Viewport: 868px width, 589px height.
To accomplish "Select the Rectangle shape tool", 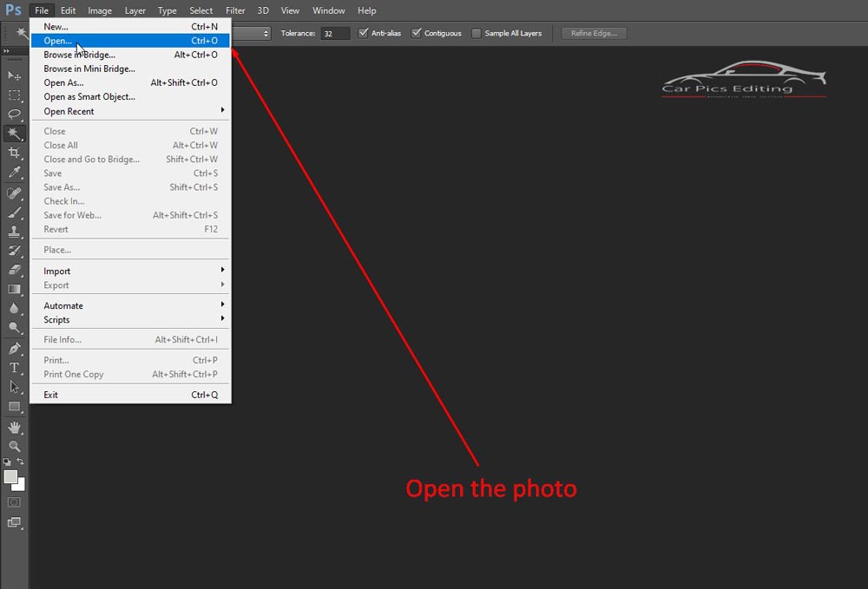I will (x=14, y=407).
